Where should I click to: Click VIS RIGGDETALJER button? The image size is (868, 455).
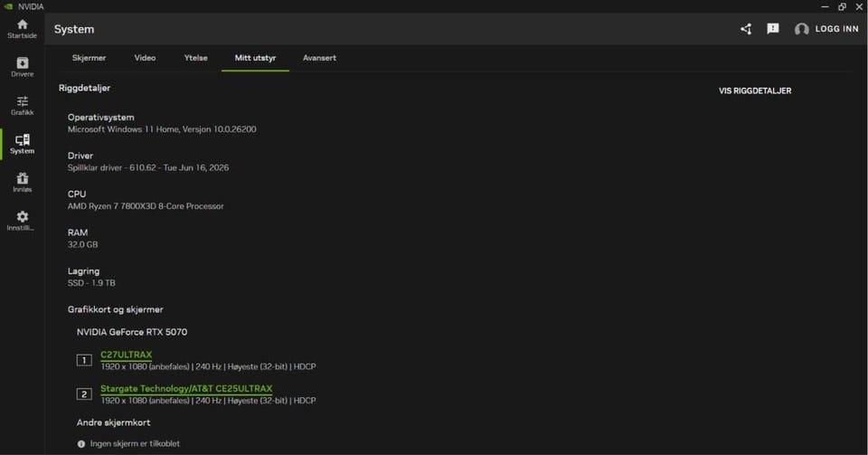tap(755, 90)
